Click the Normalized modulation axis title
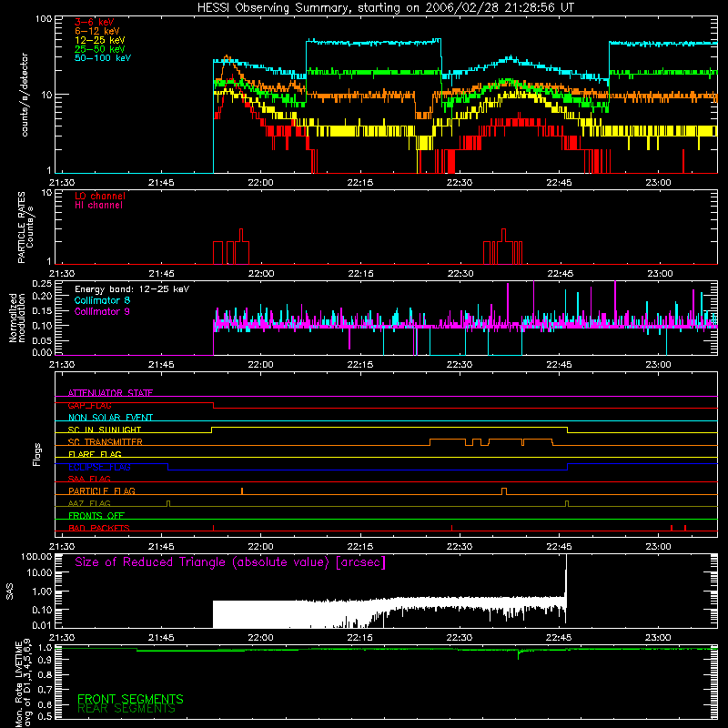Image resolution: width=728 pixels, height=728 pixels. coord(17,318)
